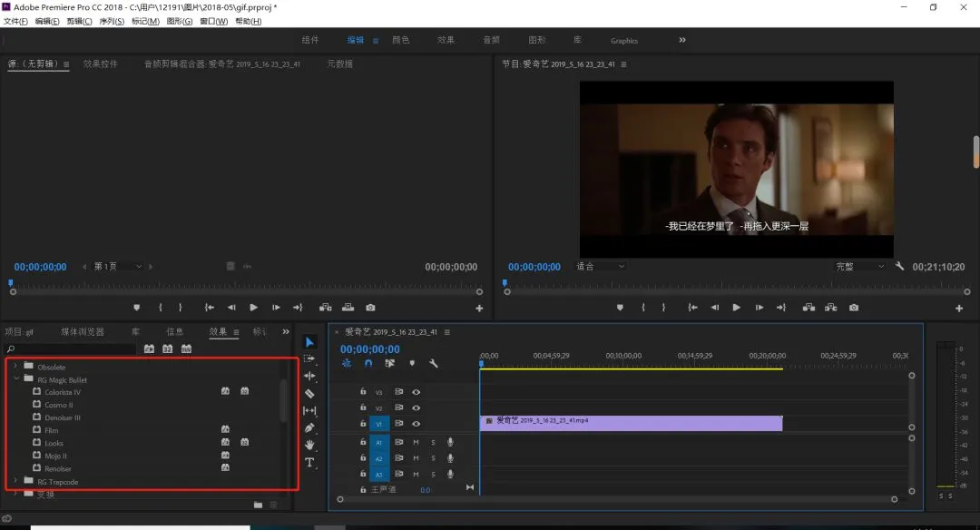
Task: Select the Colorista IV effect
Action: coord(63,392)
